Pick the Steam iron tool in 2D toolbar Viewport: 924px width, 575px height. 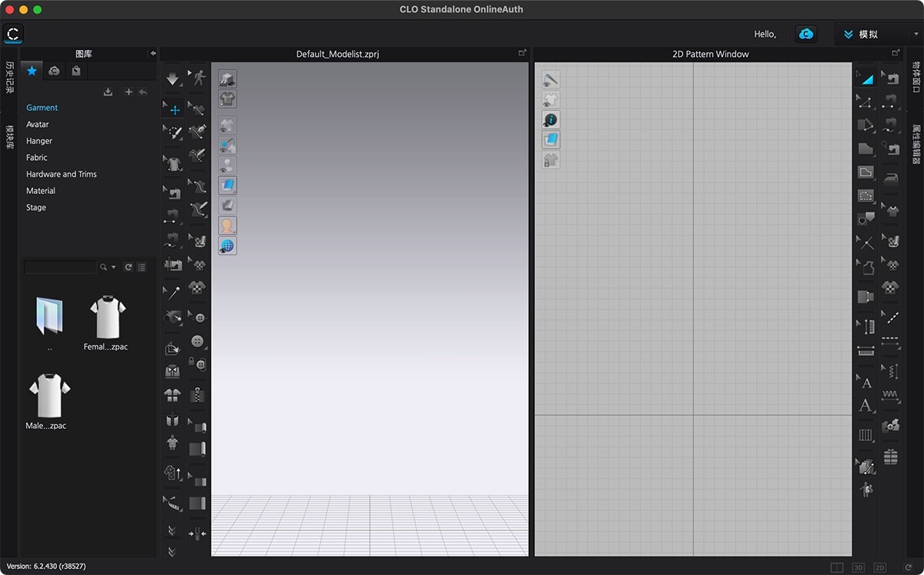coord(891,179)
